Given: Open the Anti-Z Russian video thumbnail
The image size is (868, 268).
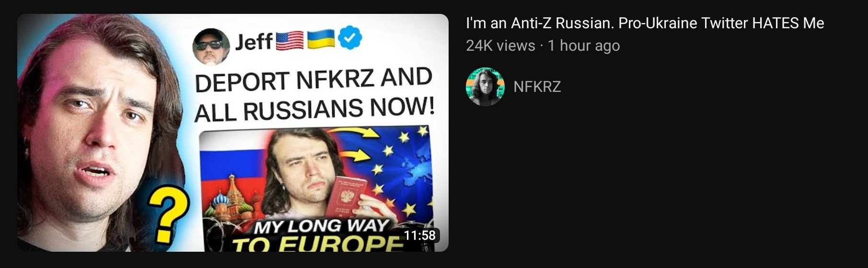Looking at the screenshot, I should [x=233, y=133].
